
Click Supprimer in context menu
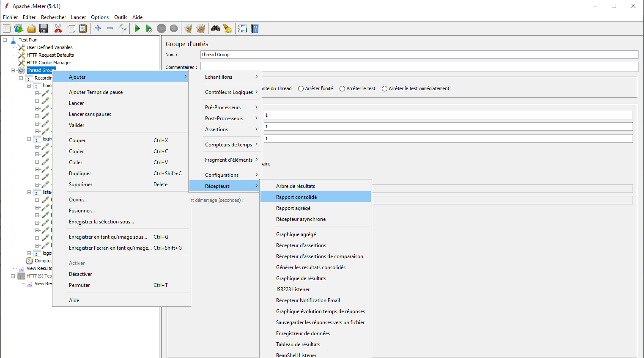pos(121,185)
